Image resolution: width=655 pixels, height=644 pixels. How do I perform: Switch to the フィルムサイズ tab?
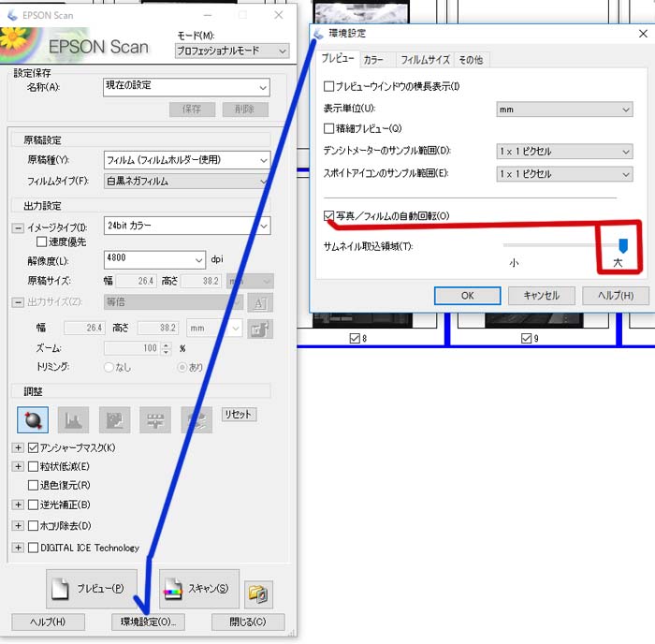[425, 60]
